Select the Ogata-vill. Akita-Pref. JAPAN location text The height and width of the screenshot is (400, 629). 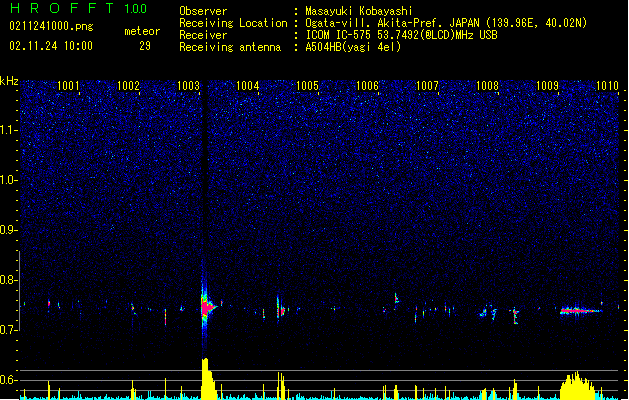pos(446,23)
